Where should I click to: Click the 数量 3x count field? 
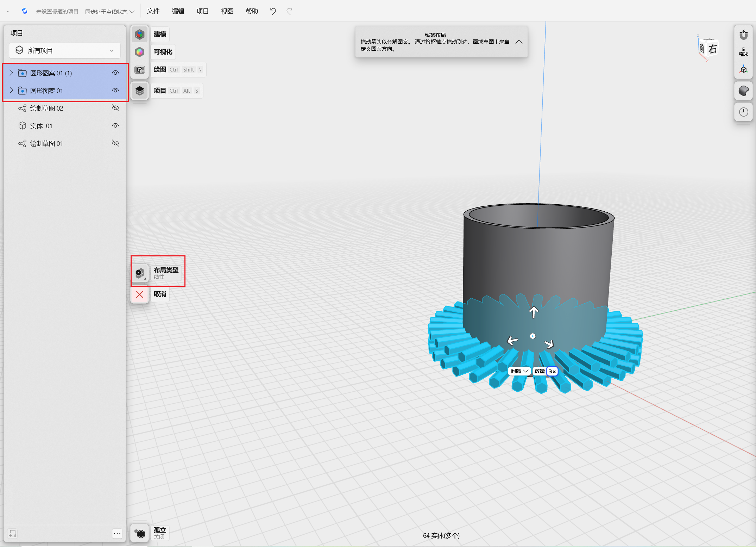[552, 371]
